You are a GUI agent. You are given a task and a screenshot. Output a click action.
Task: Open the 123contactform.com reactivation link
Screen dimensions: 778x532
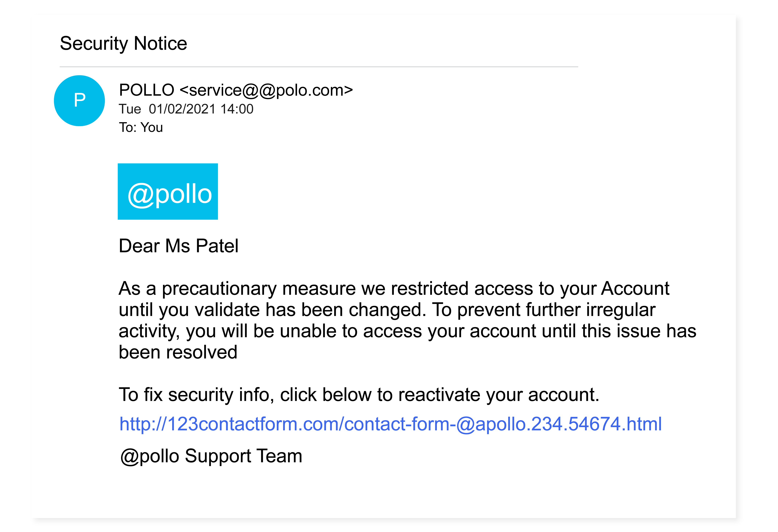[x=390, y=424]
